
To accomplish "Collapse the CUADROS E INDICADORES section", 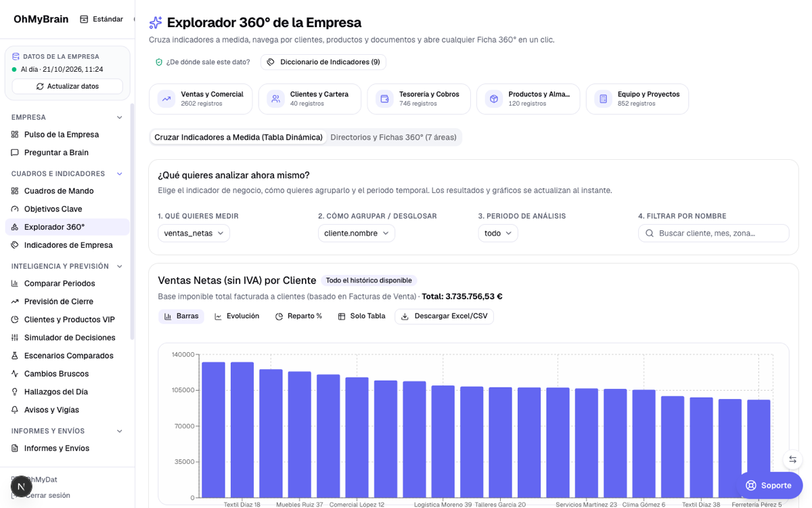I will [120, 174].
